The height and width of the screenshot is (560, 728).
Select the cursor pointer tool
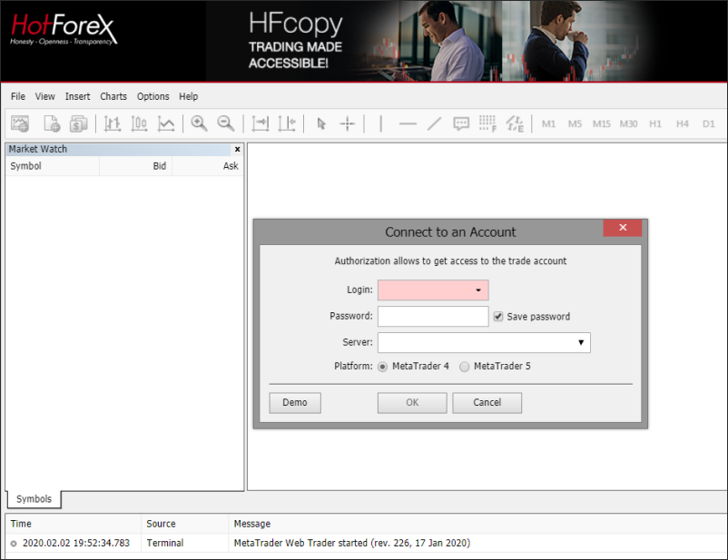pos(321,123)
